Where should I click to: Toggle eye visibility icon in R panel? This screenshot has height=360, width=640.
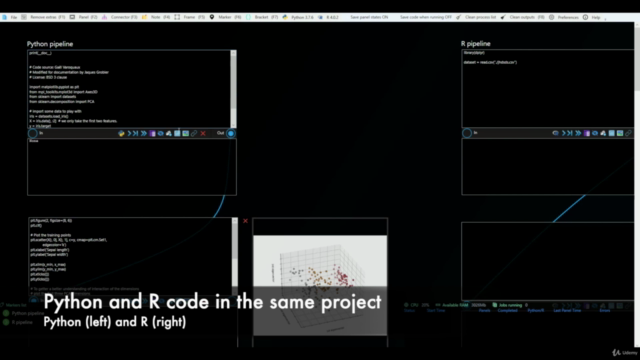coord(595,133)
